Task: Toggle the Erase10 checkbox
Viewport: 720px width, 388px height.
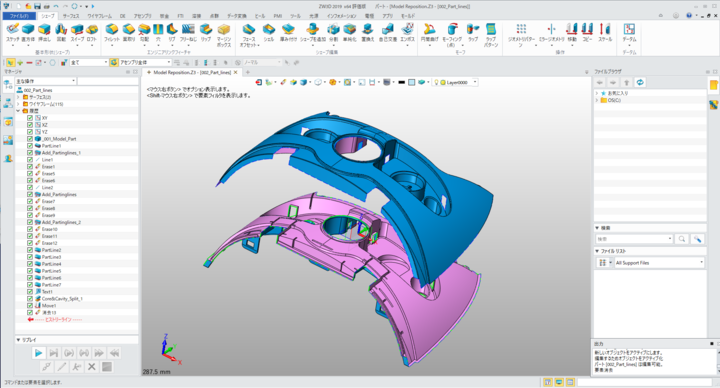Action: pos(30,229)
